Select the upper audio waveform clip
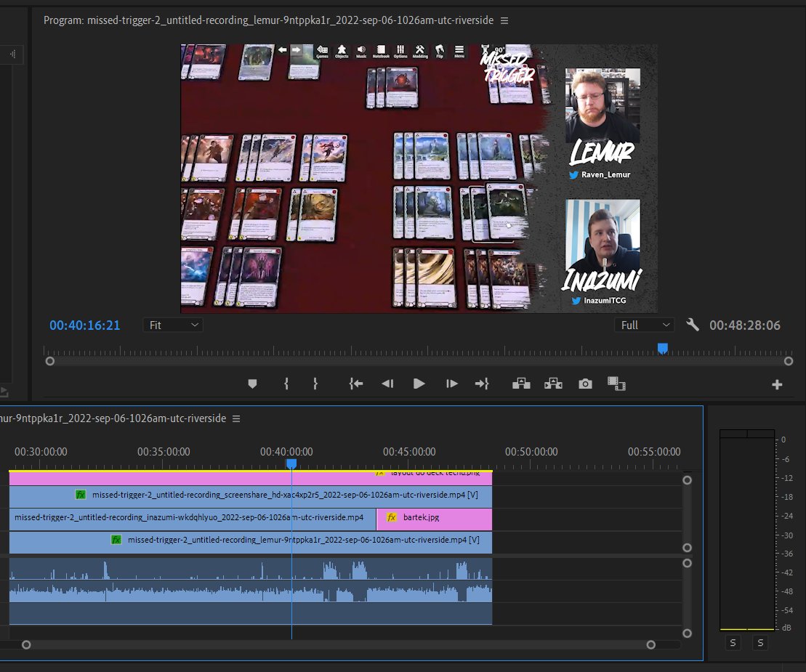The image size is (806, 672). [250, 569]
